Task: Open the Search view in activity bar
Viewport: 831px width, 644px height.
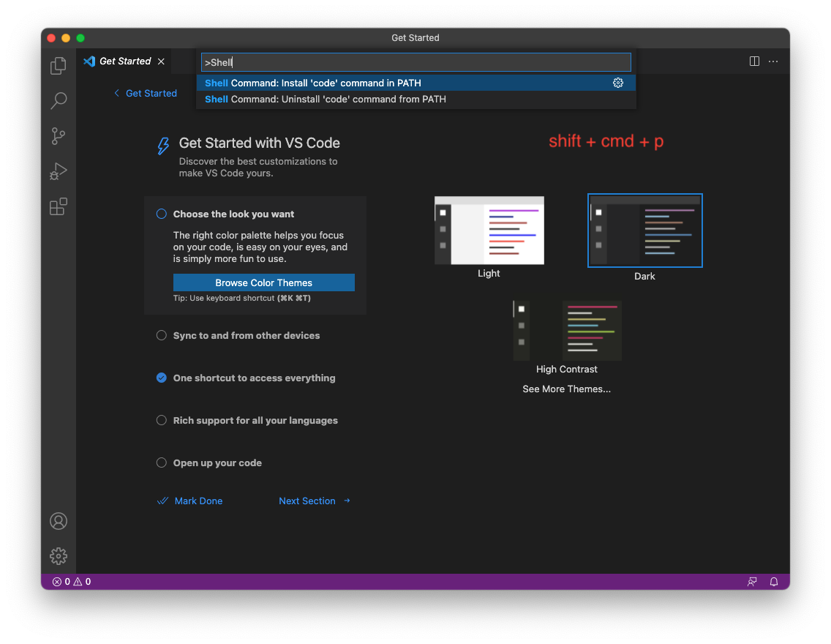Action: [59, 101]
